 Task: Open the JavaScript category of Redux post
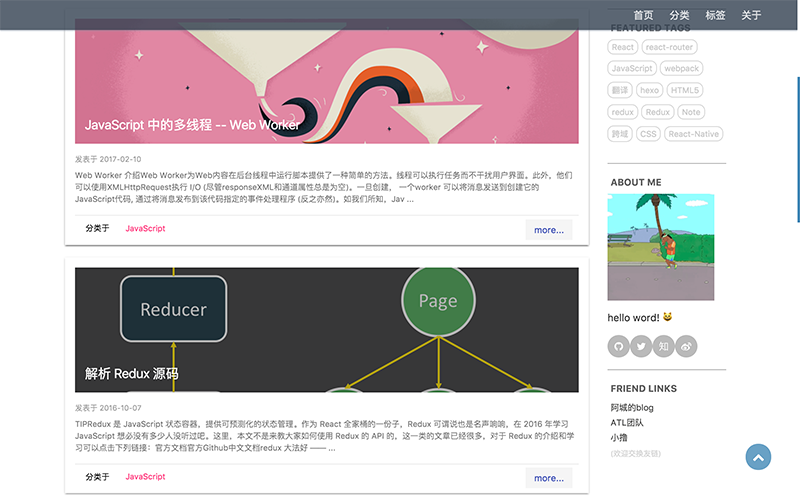145,477
